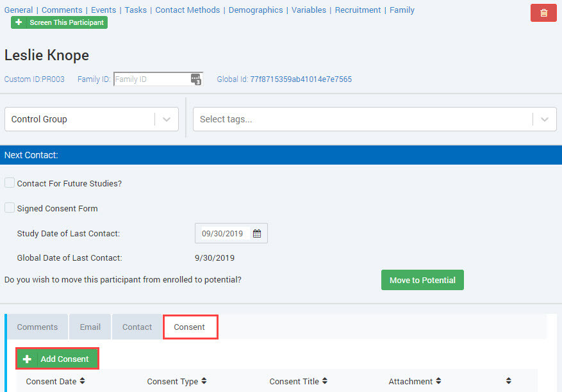Sort by Consent Date column arrows

point(82,381)
